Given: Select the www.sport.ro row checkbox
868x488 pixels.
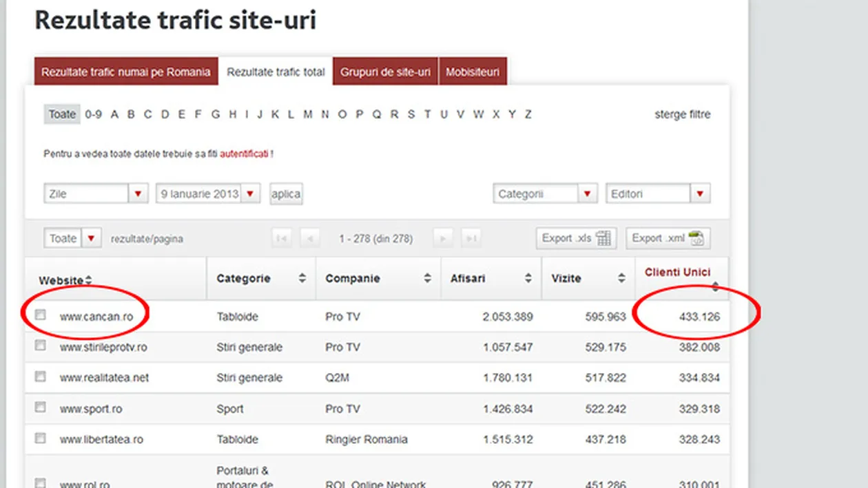Looking at the screenshot, I should pos(39,406).
